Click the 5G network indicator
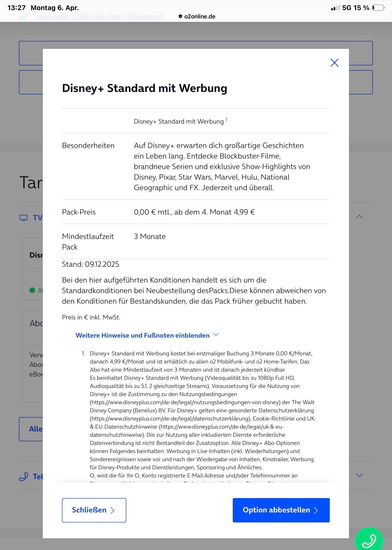 click(x=347, y=8)
